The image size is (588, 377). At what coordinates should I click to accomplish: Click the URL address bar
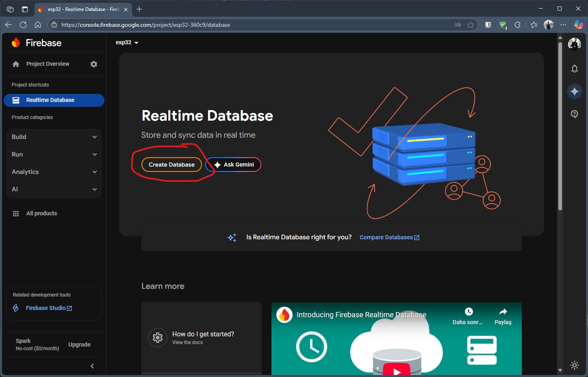pos(263,25)
